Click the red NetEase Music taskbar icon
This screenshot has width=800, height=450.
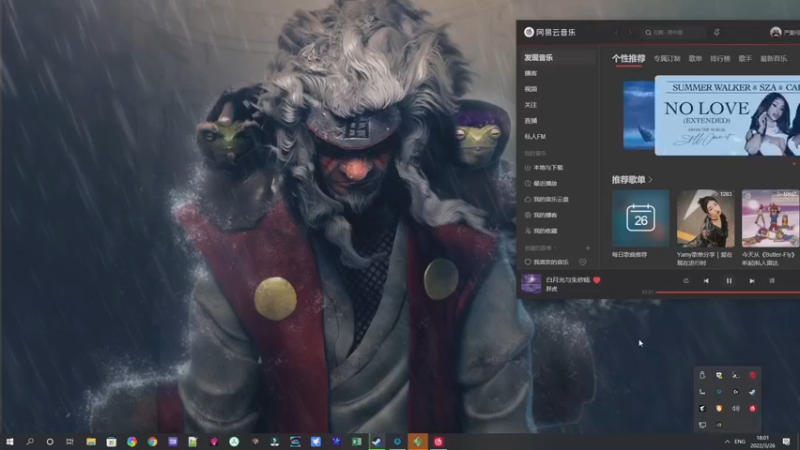point(438,441)
